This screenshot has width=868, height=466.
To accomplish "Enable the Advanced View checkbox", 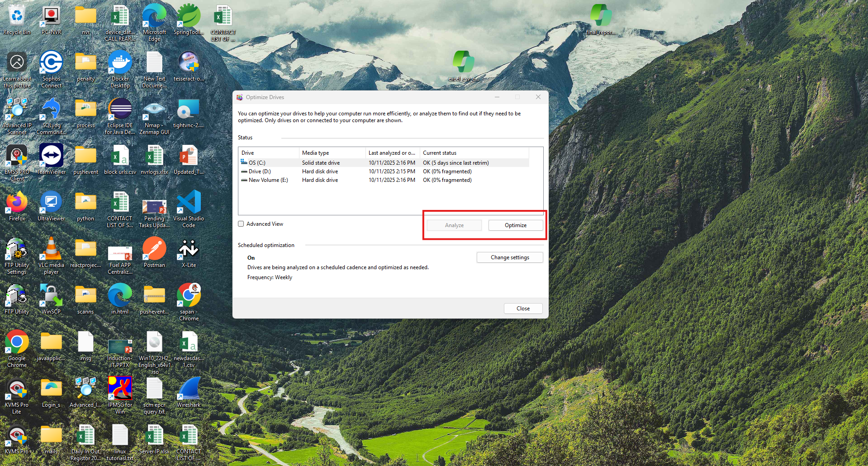I will pyautogui.click(x=241, y=224).
